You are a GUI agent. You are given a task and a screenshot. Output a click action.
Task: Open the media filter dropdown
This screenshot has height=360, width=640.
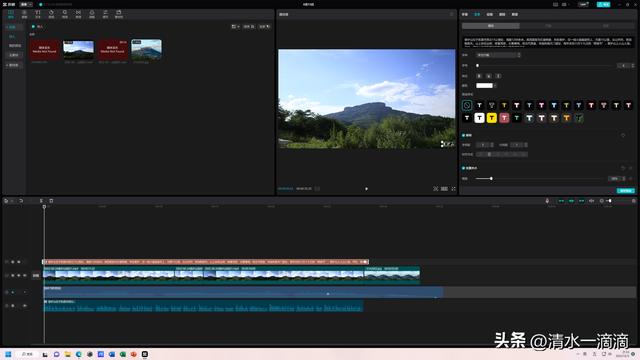(264, 27)
